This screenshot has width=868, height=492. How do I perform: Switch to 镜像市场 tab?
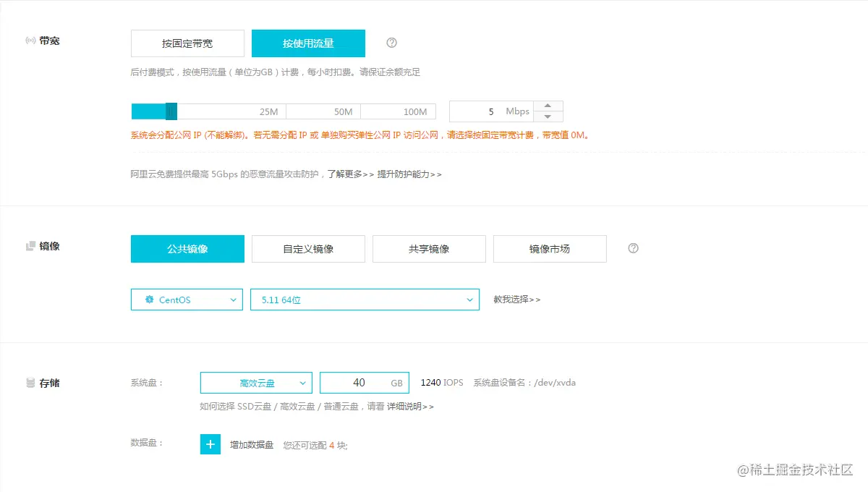[550, 249]
